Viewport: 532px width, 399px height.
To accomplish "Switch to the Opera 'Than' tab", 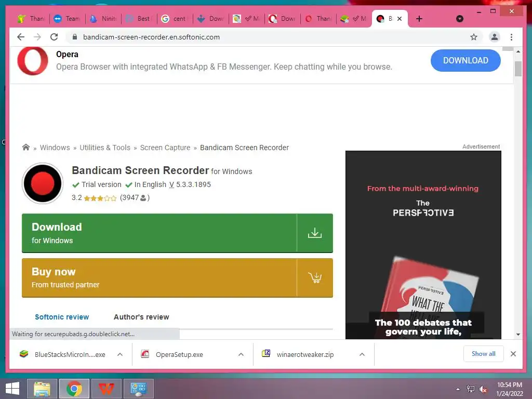I will pyautogui.click(x=318, y=19).
